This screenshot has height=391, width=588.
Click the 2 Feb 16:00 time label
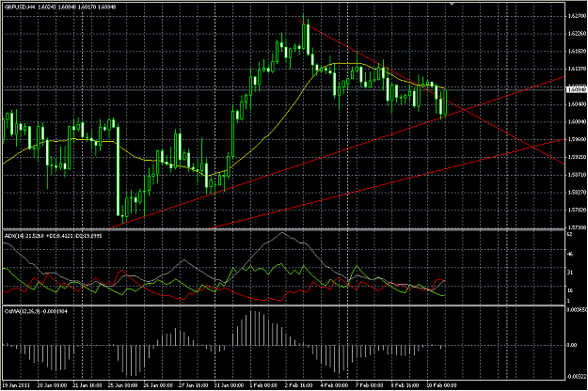tap(299, 385)
